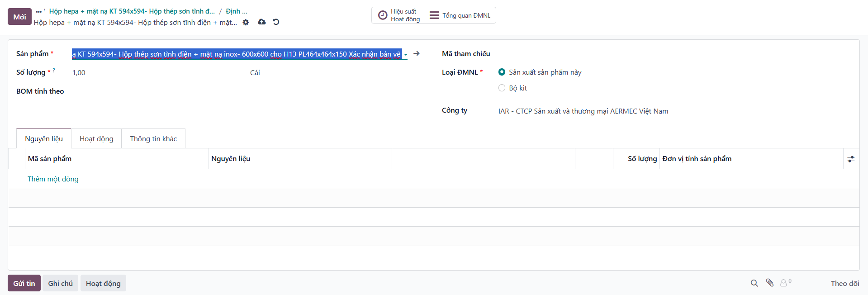Sort by Mã sản phẩm column header

click(x=117, y=159)
